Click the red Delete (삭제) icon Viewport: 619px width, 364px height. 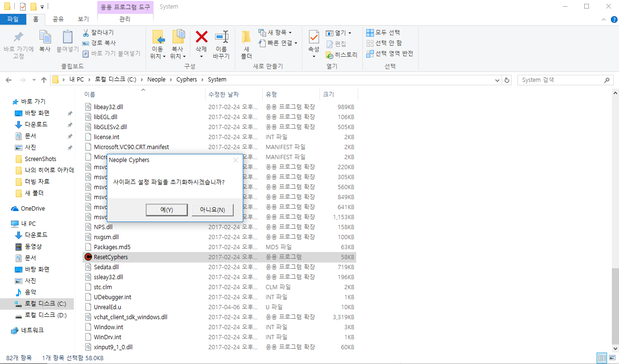coord(201,37)
